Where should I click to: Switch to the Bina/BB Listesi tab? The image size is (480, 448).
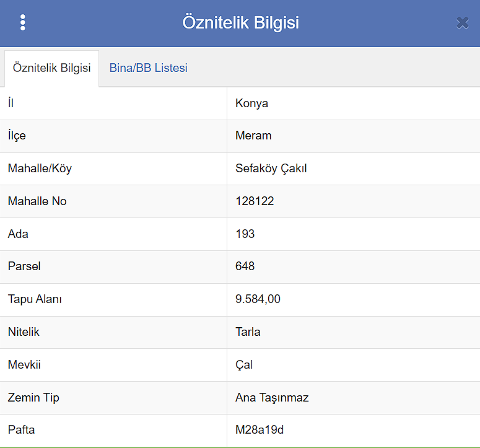pyautogui.click(x=148, y=68)
